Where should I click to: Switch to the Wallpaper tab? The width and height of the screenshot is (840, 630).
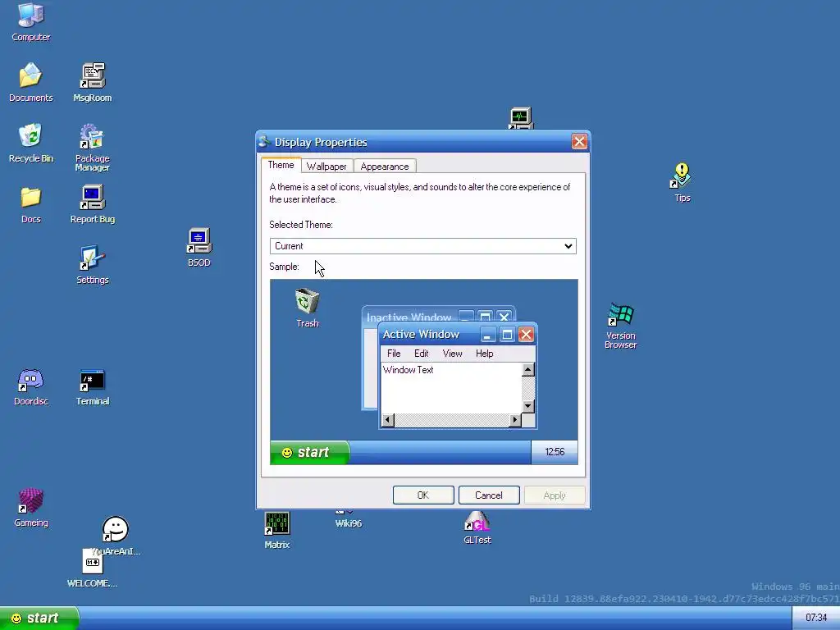(x=326, y=166)
